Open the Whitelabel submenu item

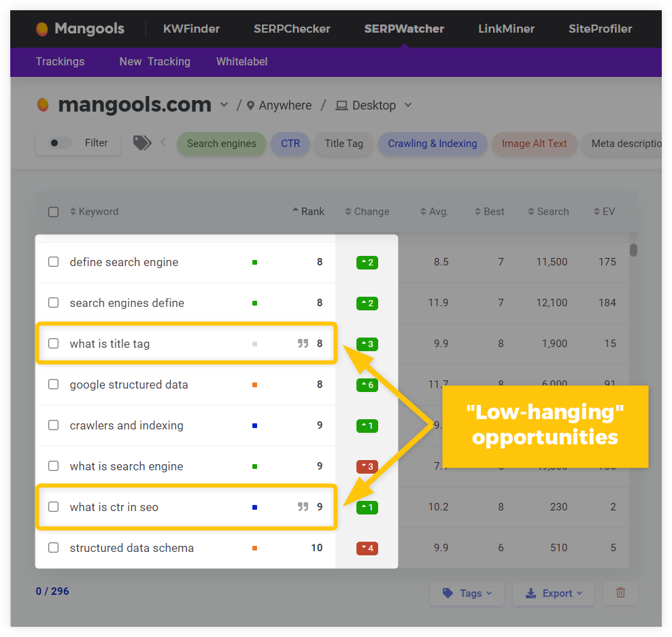point(242,62)
